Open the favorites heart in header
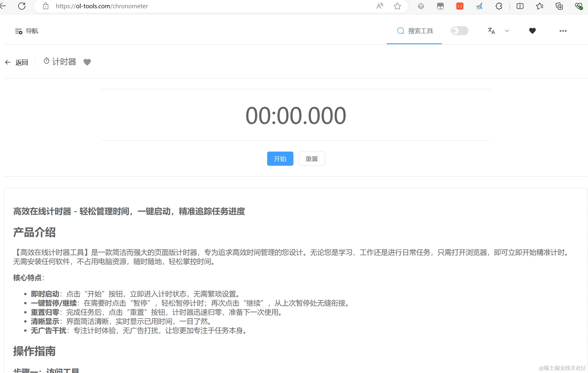The width and height of the screenshot is (588, 373). pos(532,31)
